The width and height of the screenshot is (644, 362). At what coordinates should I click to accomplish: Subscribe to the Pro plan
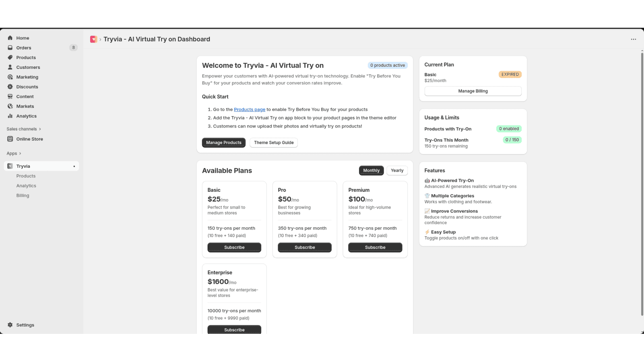[x=305, y=247]
